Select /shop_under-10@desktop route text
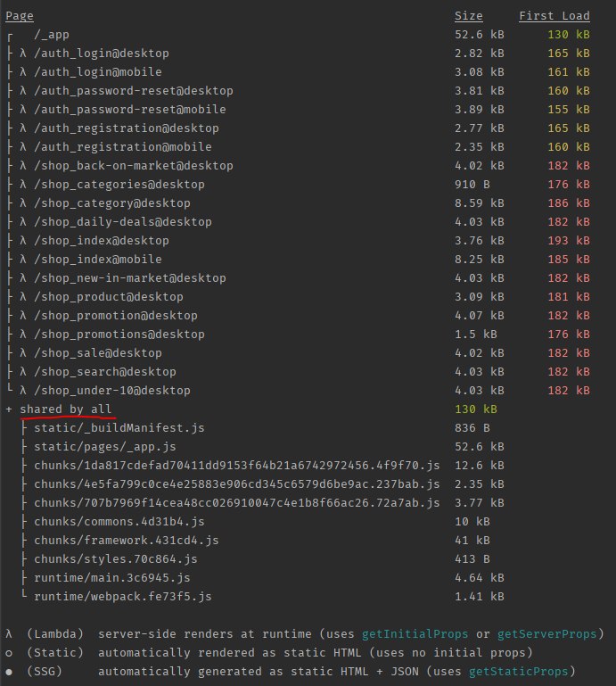Viewport: 616px width, 686px height. (x=112, y=391)
